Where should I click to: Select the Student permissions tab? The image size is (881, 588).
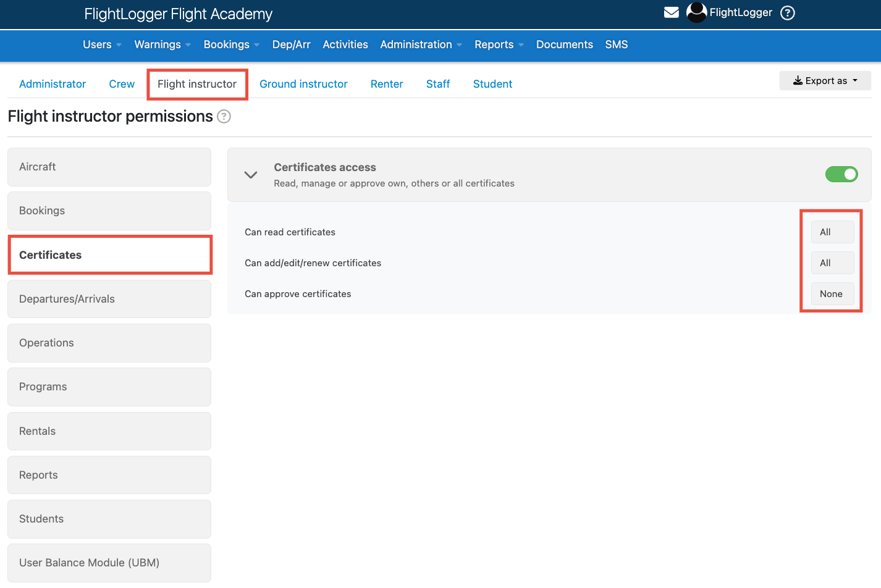pos(492,83)
